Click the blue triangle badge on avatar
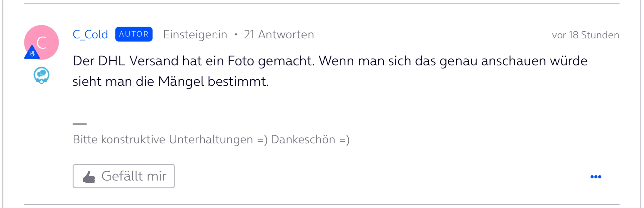 pos(32,53)
